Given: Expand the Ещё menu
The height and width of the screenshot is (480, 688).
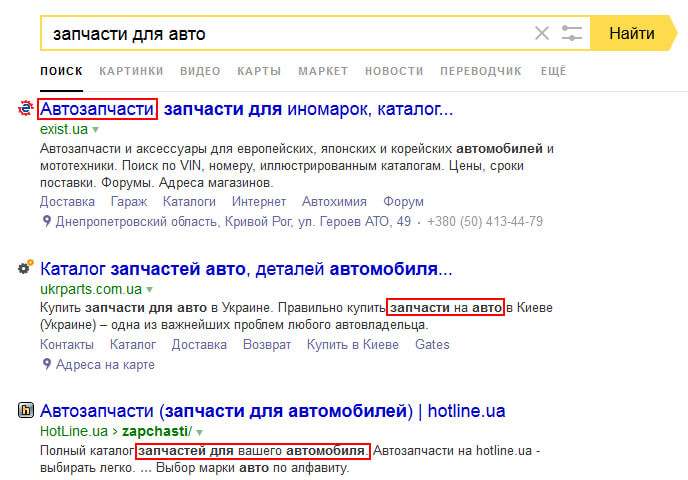Looking at the screenshot, I should pyautogui.click(x=554, y=71).
